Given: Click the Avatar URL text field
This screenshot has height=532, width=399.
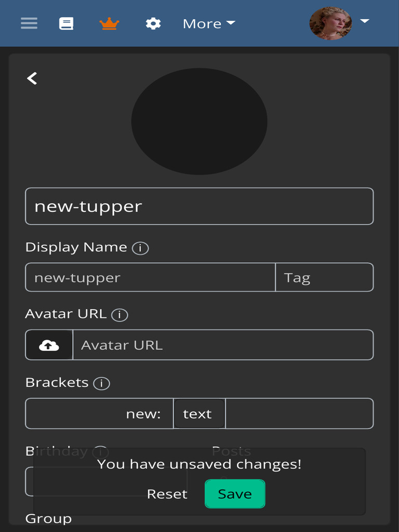Looking at the screenshot, I should 223,345.
